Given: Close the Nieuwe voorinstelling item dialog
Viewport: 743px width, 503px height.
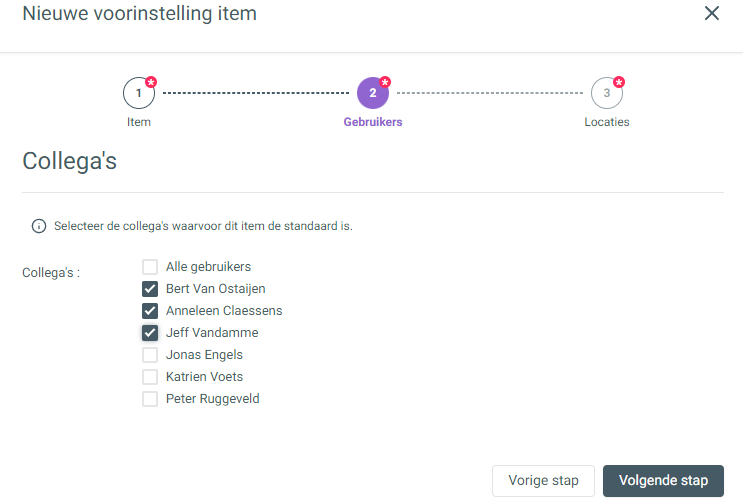Looking at the screenshot, I should (711, 13).
